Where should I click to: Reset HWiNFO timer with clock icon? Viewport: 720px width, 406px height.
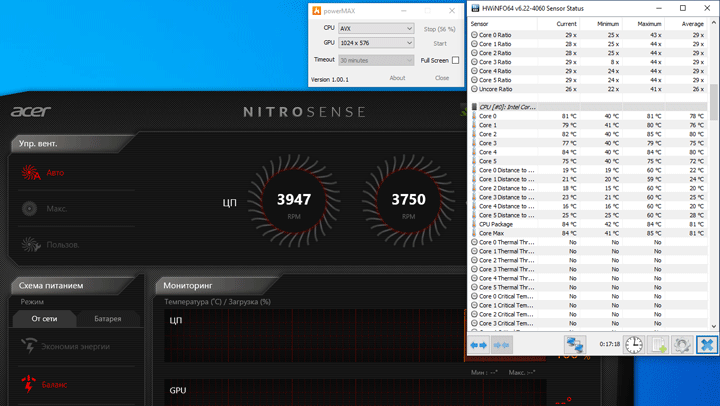634,345
